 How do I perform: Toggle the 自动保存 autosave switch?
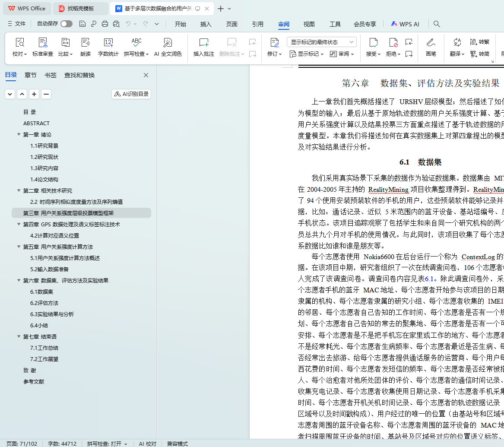[67, 24]
